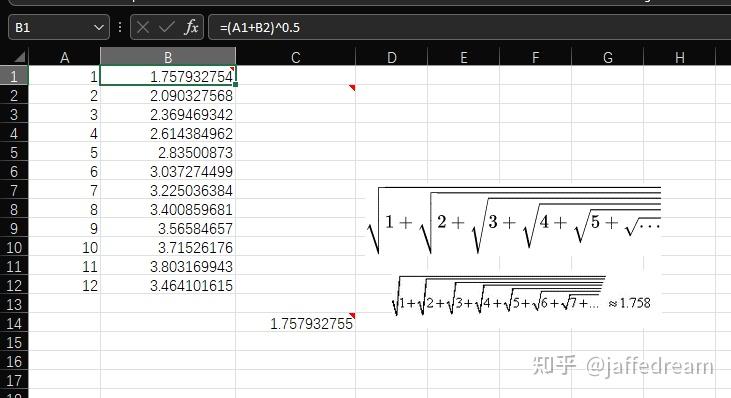
Task: Click the formula bar options dots handle
Action: (120, 27)
